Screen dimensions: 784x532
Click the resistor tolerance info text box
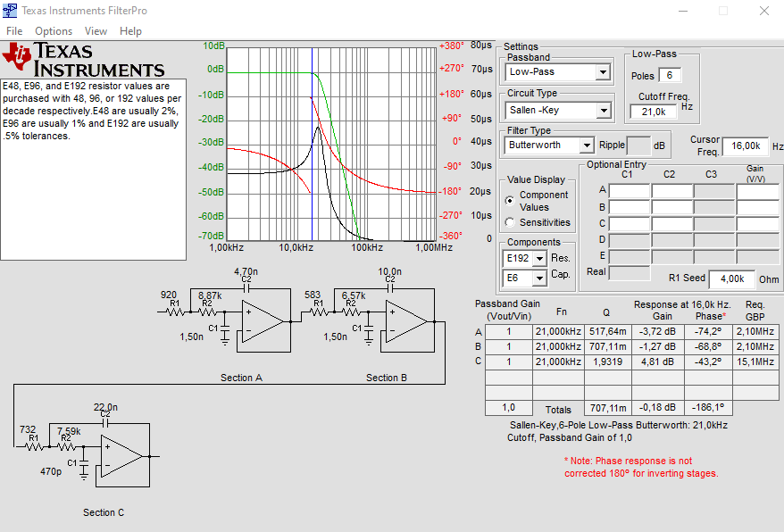[94, 169]
